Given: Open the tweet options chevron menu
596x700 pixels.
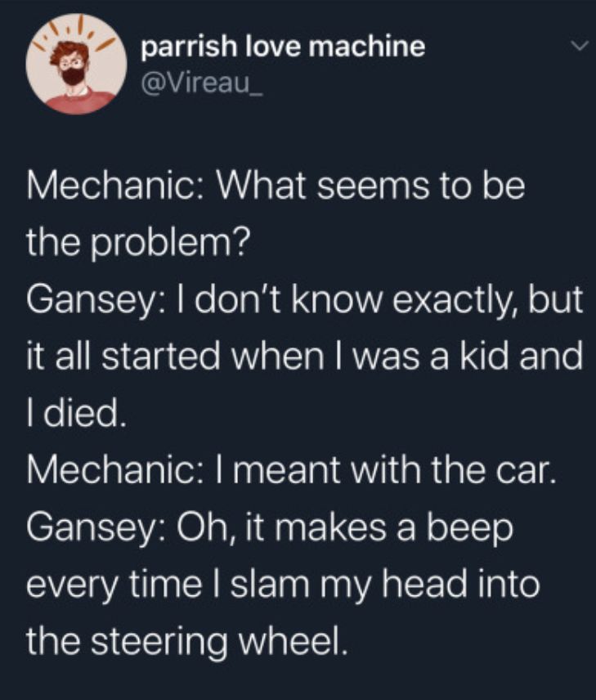Looking at the screenshot, I should coord(578,48).
